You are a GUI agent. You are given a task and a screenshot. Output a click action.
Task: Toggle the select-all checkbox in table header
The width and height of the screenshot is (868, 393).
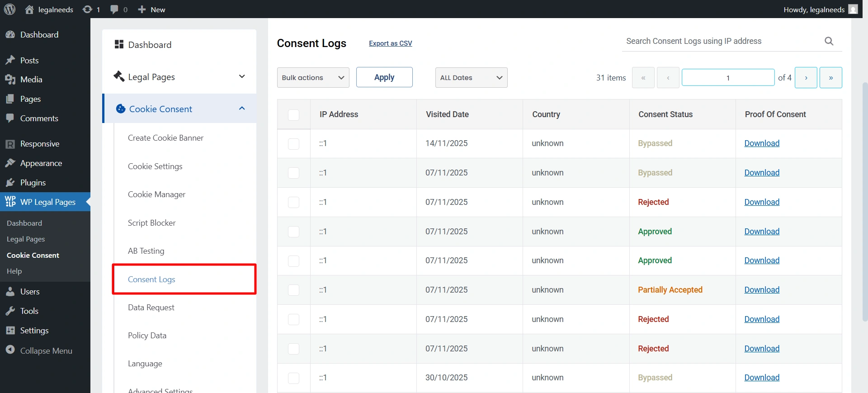coord(294,115)
